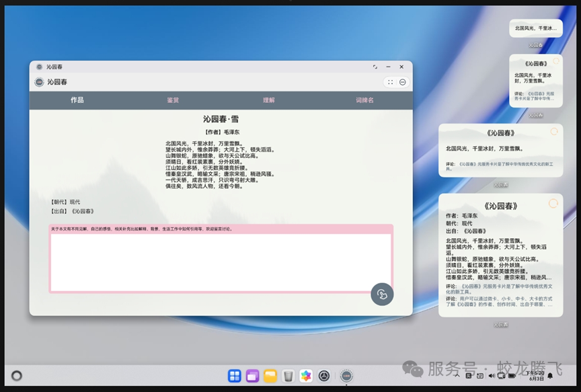The image size is (581, 392).
Task: Switch to the 作品 tab
Action: (77, 100)
